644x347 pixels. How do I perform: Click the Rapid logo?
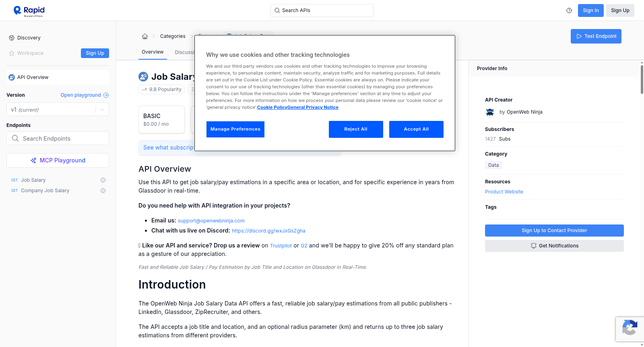(29, 11)
